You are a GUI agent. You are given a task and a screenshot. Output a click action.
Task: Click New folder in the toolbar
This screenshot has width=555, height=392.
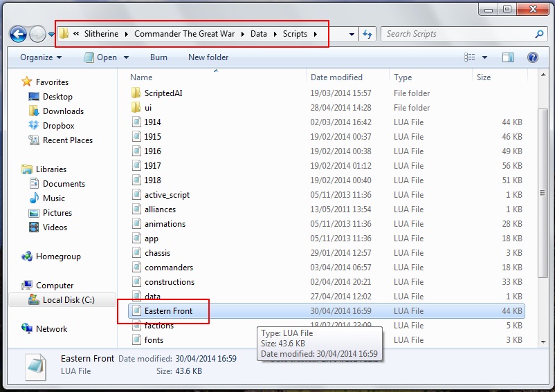208,57
